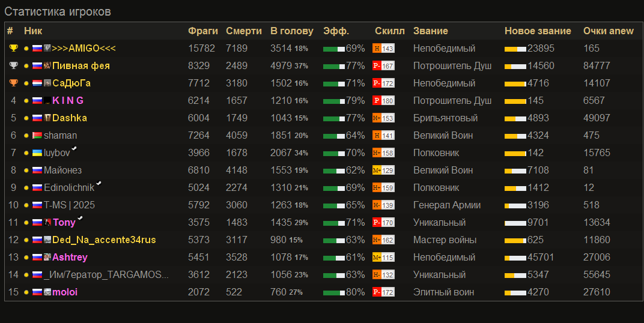
Task: Open the Ded_Na_accente34rus player link
Action: (x=104, y=240)
